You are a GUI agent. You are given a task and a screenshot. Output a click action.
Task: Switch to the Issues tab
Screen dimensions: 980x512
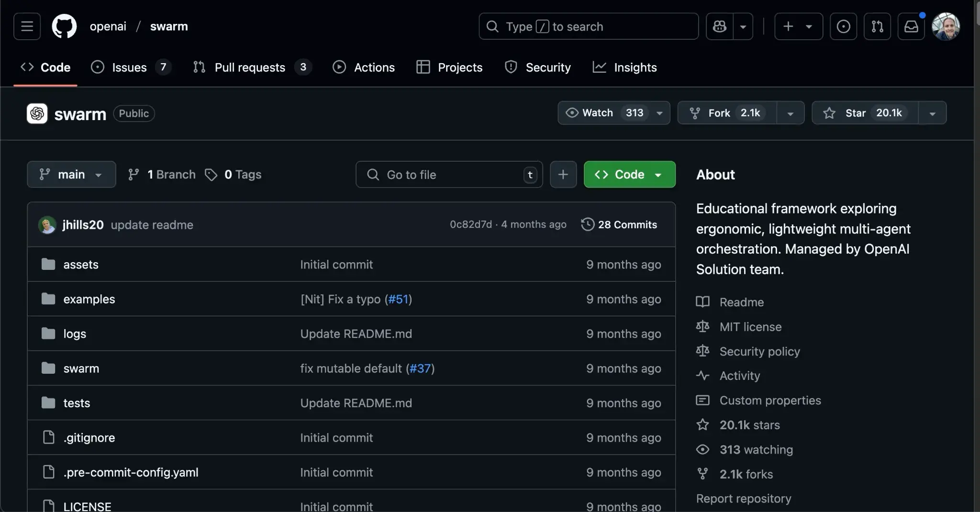[x=131, y=67]
